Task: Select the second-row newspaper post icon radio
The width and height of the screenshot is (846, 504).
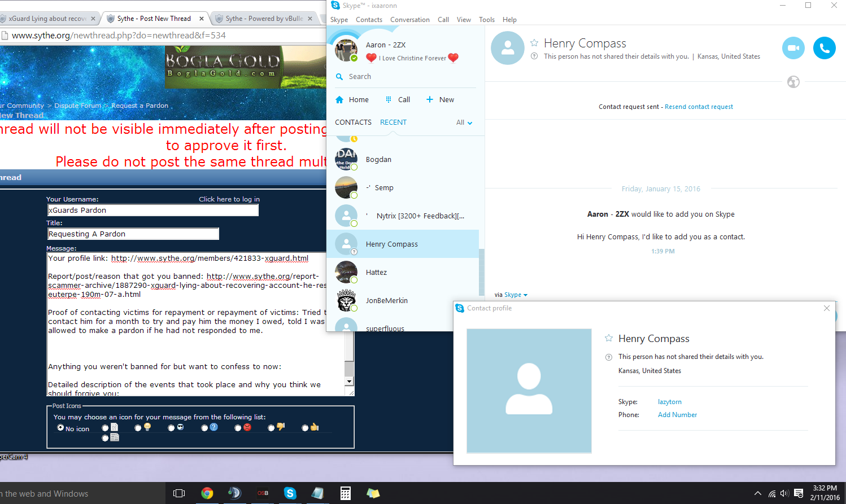Action: [x=105, y=438]
